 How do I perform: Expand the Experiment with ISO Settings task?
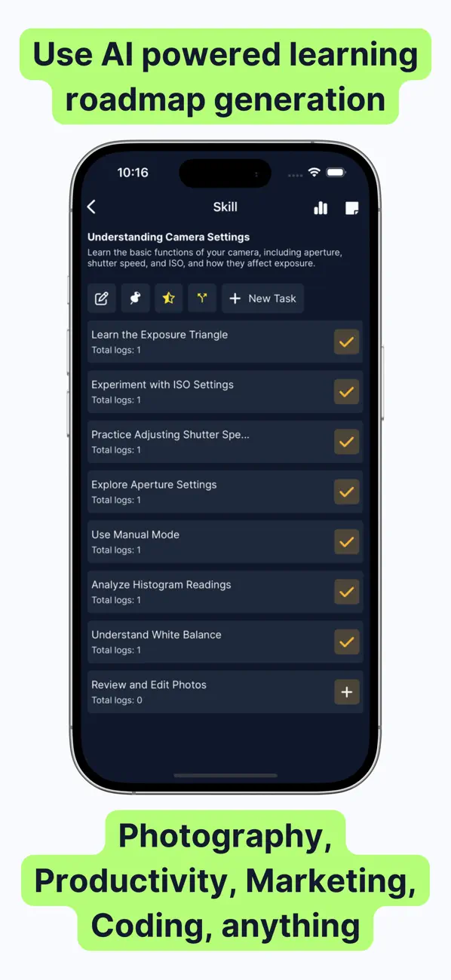click(189, 391)
